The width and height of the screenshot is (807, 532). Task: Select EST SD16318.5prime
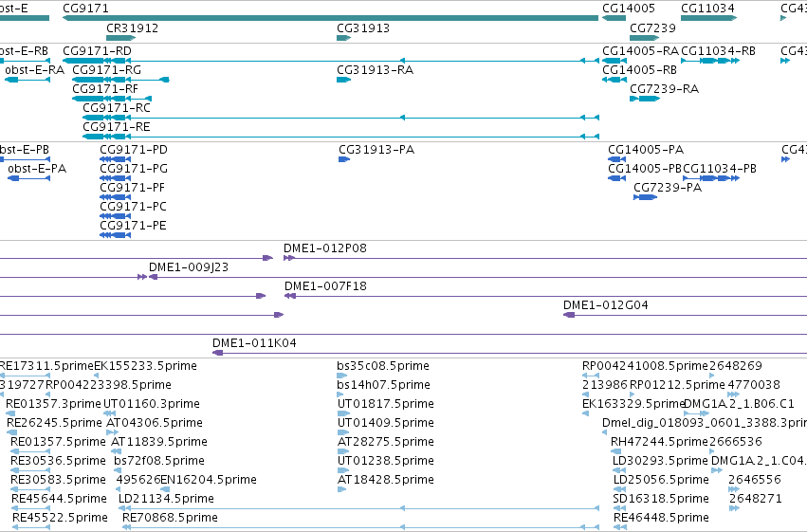pyautogui.click(x=661, y=499)
